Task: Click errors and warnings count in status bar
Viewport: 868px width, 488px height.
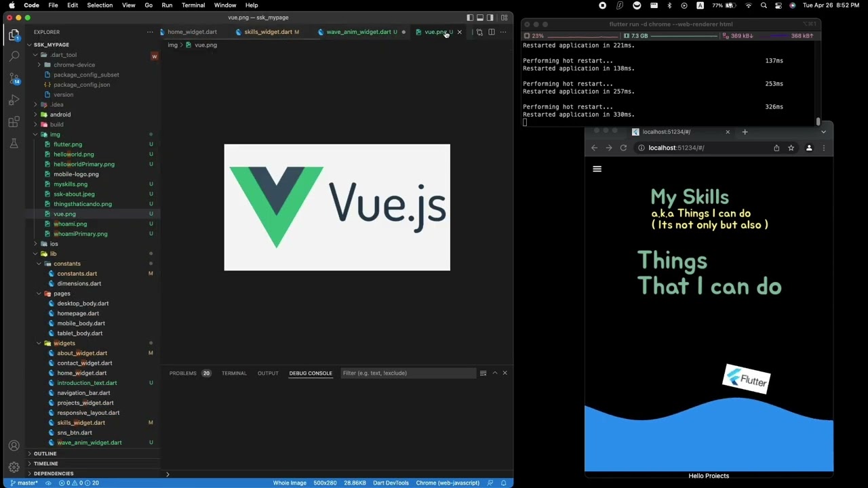Action: 79,483
